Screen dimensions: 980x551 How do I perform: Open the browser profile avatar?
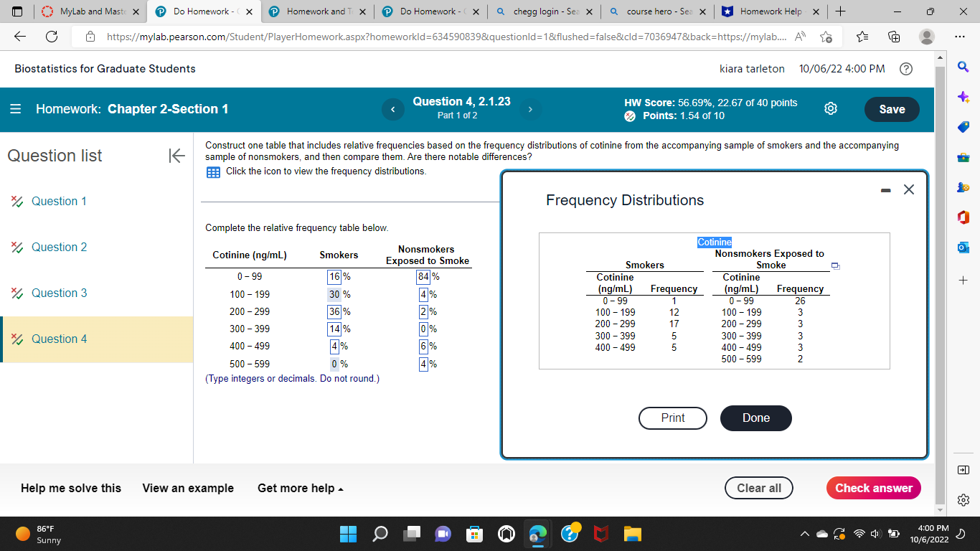[927, 37]
